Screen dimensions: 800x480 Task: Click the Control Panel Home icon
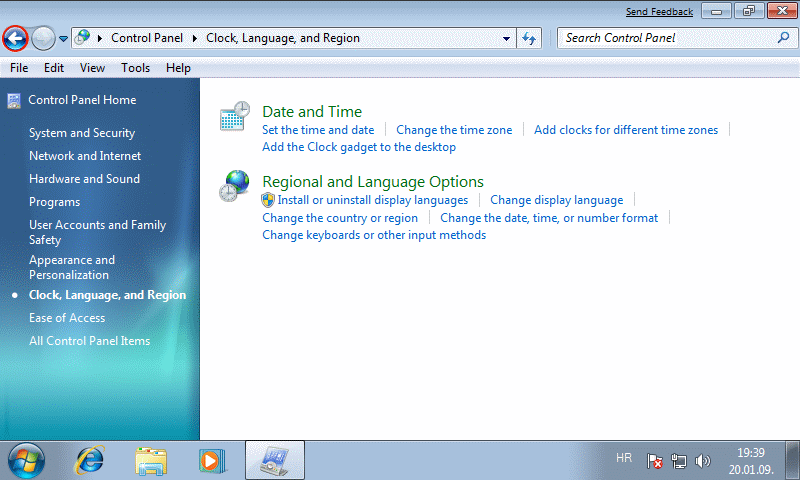(x=14, y=100)
